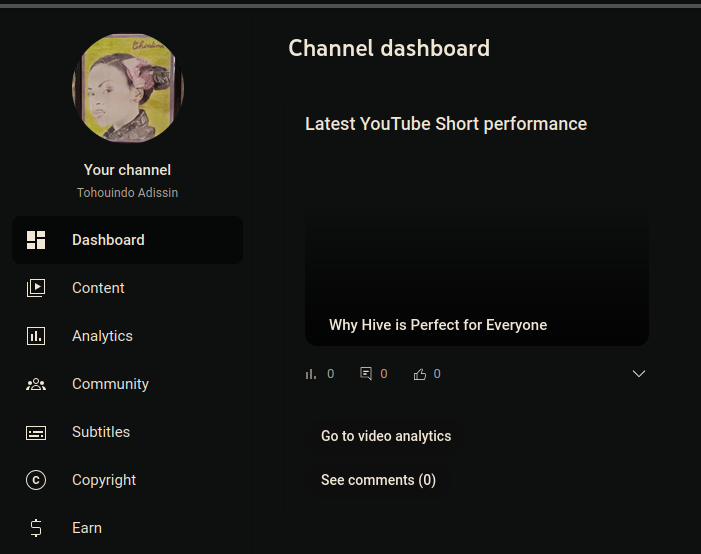Go to the Analytics section
The height and width of the screenshot is (554, 701).
pyautogui.click(x=127, y=336)
